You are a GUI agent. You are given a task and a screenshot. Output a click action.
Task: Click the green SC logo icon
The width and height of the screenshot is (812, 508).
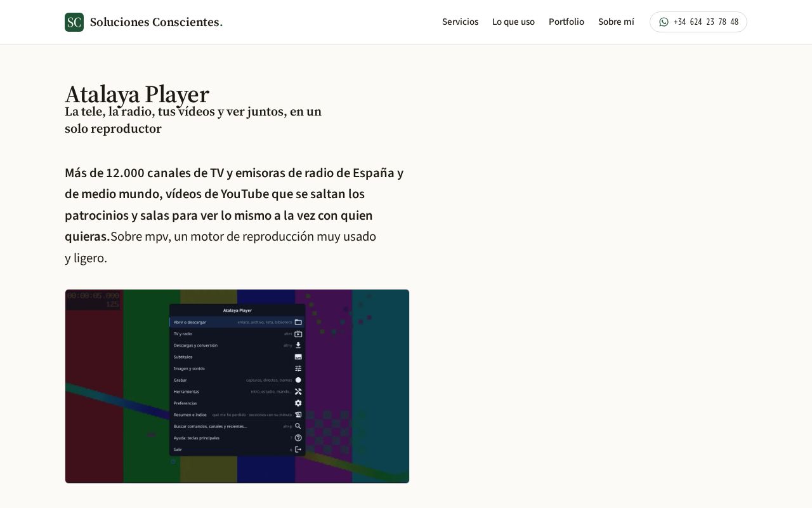(x=74, y=22)
